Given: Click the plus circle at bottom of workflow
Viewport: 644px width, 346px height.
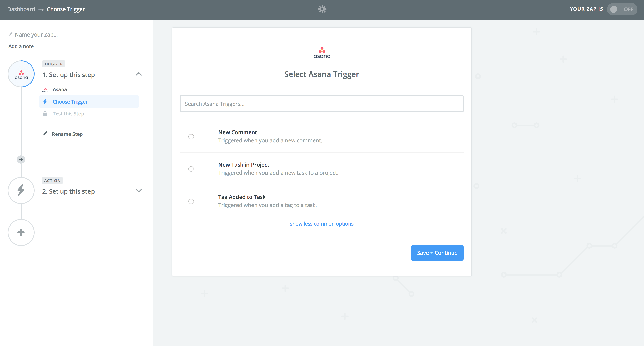Looking at the screenshot, I should pyautogui.click(x=21, y=232).
